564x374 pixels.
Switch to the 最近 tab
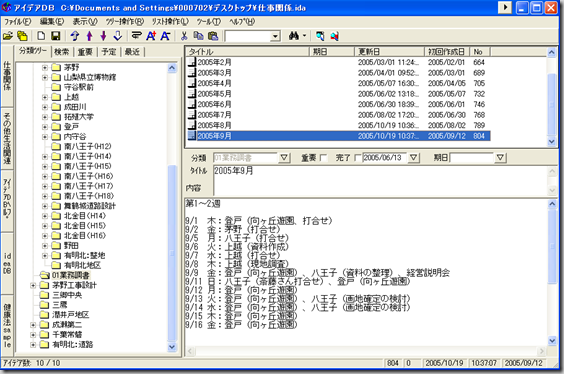[132, 52]
